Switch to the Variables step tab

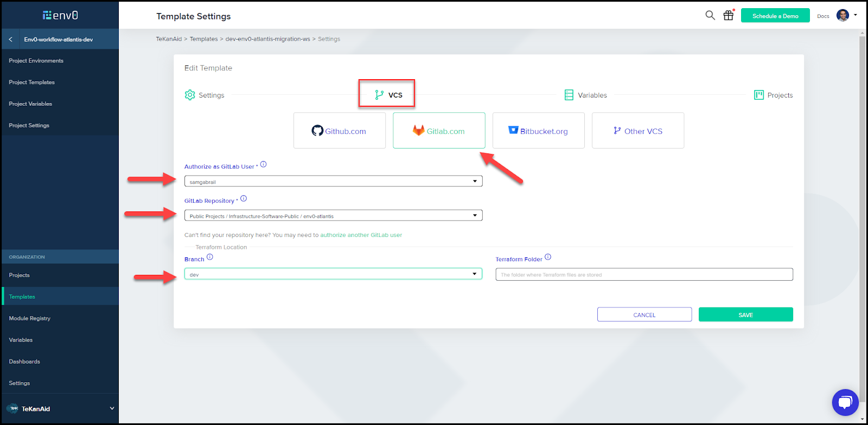[x=585, y=95]
